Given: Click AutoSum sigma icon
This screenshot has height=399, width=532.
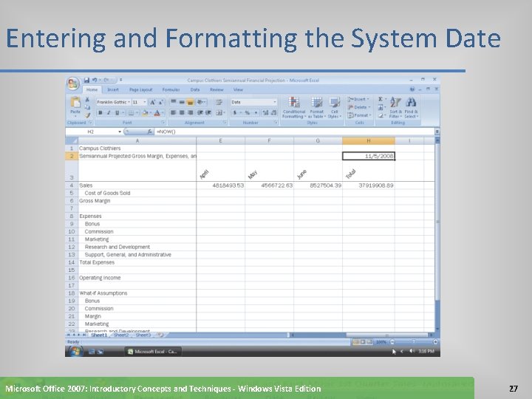Looking at the screenshot, I should click(x=381, y=99).
